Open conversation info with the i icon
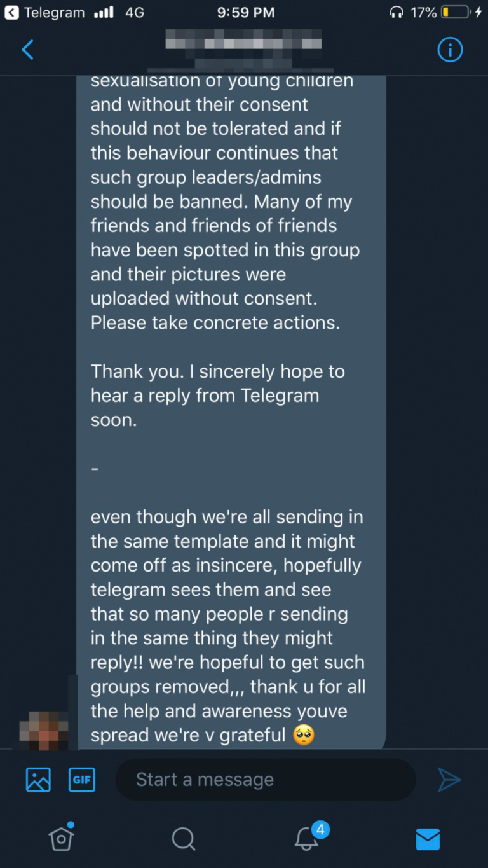Viewport: 488px width, 868px height. pos(450,49)
